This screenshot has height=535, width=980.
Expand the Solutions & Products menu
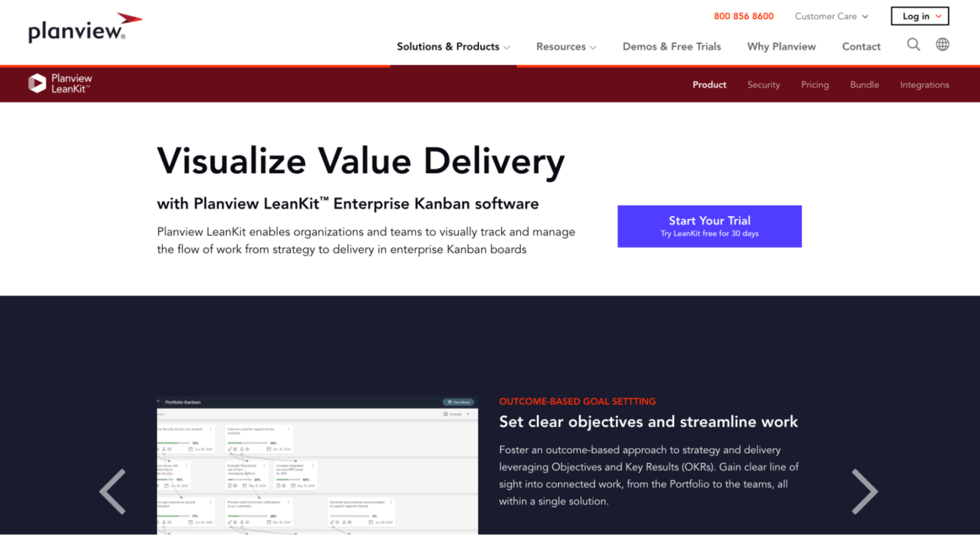point(453,47)
